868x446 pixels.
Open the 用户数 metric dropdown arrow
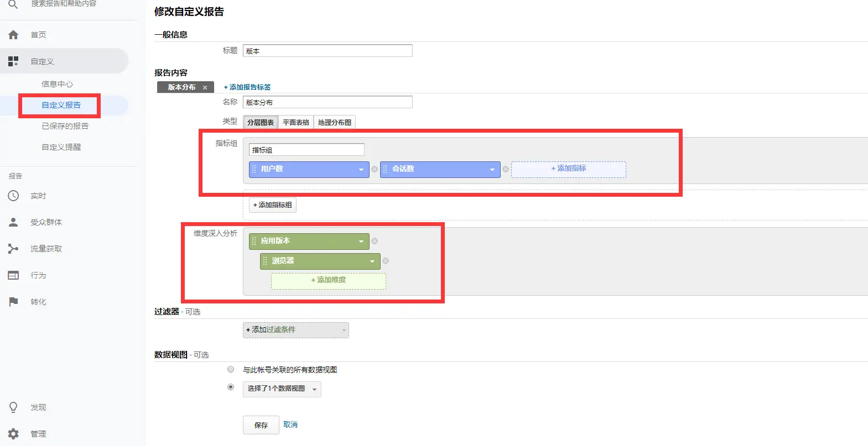[361, 170]
